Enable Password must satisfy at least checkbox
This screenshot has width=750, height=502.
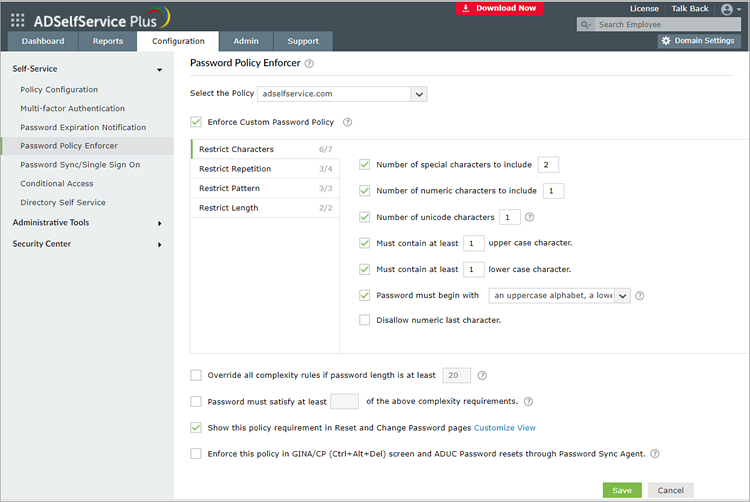(196, 402)
